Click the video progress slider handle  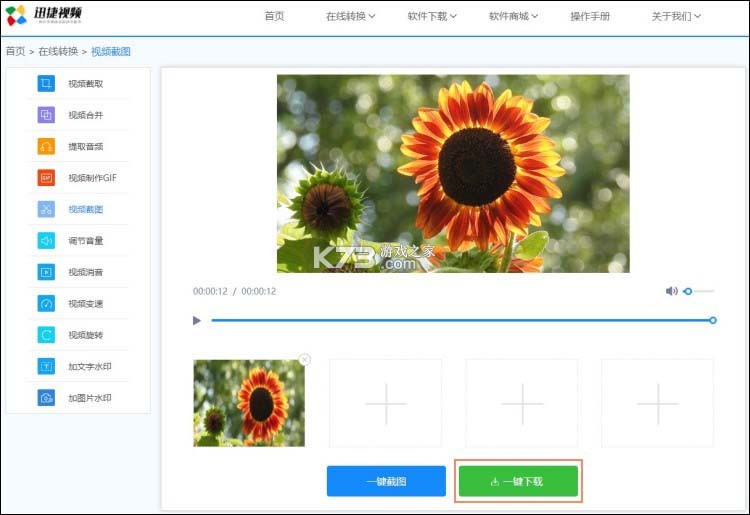point(713,320)
